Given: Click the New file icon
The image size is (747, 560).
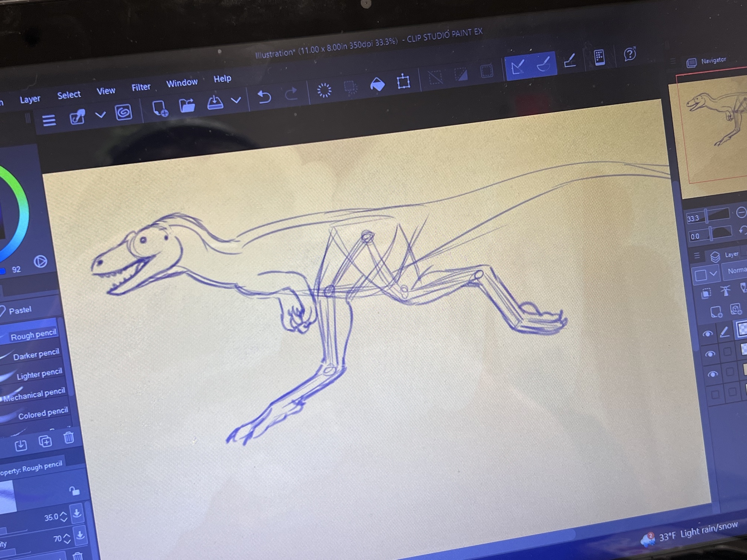Looking at the screenshot, I should click(160, 109).
